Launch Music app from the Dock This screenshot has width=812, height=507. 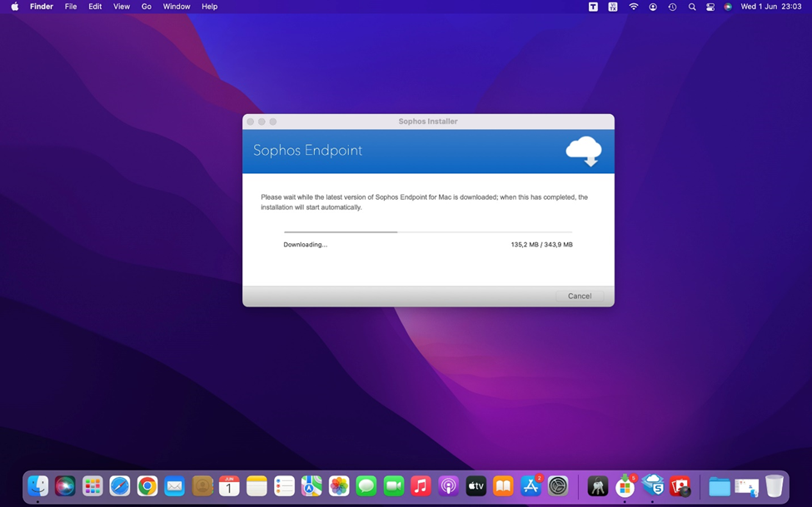pyautogui.click(x=421, y=486)
